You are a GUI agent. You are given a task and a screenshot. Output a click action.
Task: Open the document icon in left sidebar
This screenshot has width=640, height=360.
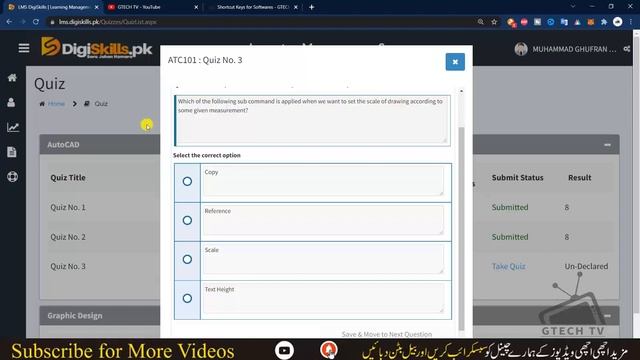click(12, 152)
